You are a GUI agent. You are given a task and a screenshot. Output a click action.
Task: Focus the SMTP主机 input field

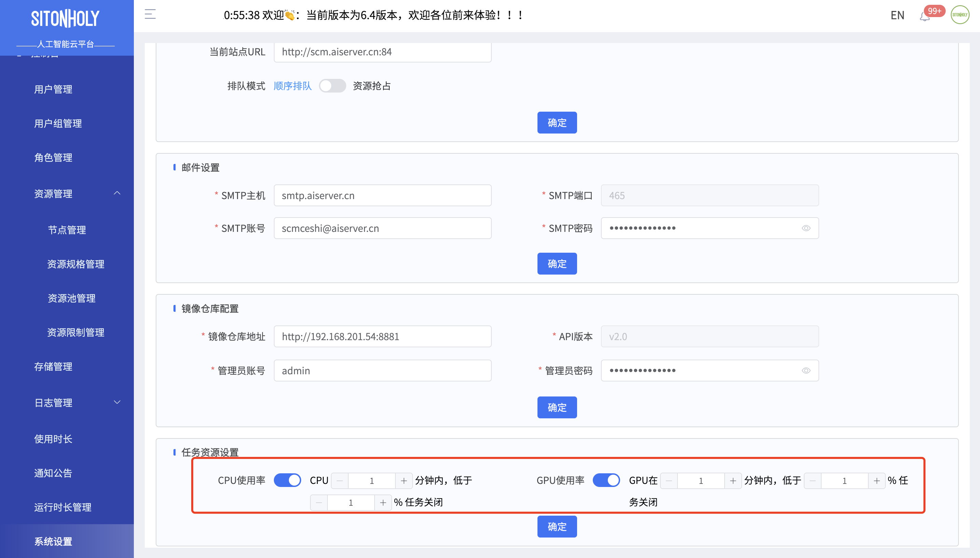click(383, 195)
